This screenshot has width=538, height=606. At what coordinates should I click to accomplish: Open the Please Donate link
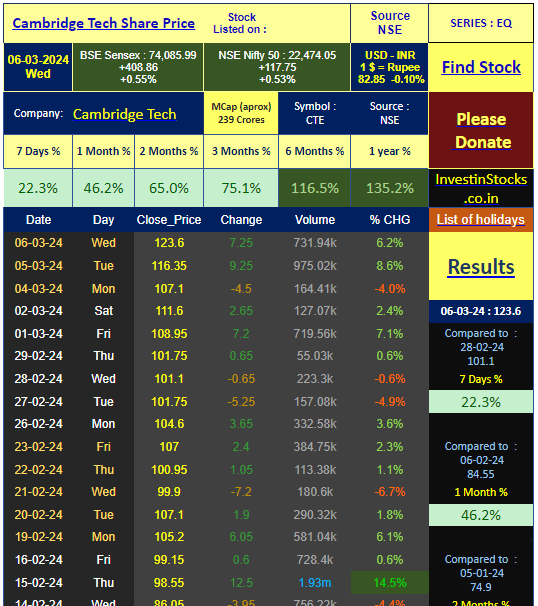481,131
